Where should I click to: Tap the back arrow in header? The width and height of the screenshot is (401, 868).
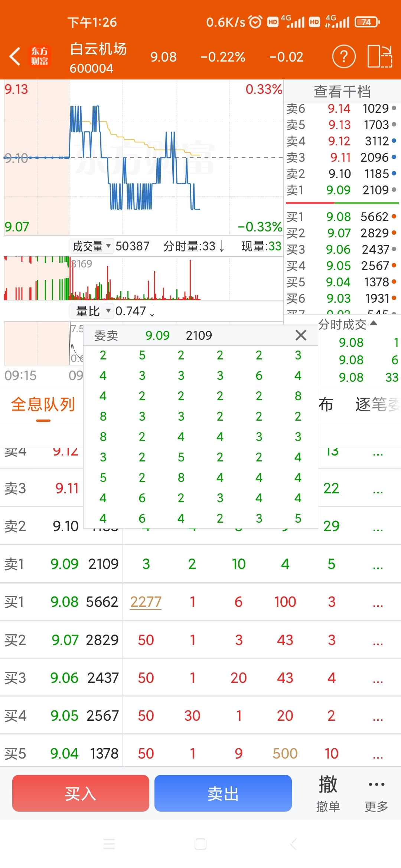[x=15, y=57]
